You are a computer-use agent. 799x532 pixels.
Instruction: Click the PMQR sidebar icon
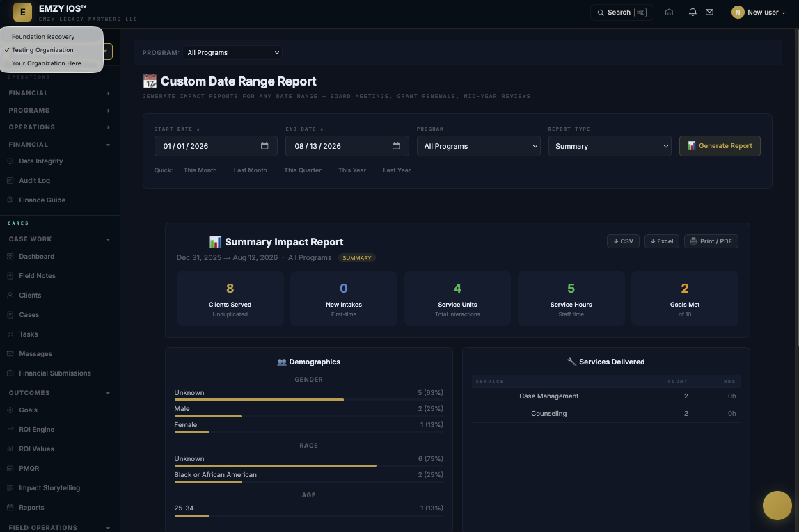[10, 468]
